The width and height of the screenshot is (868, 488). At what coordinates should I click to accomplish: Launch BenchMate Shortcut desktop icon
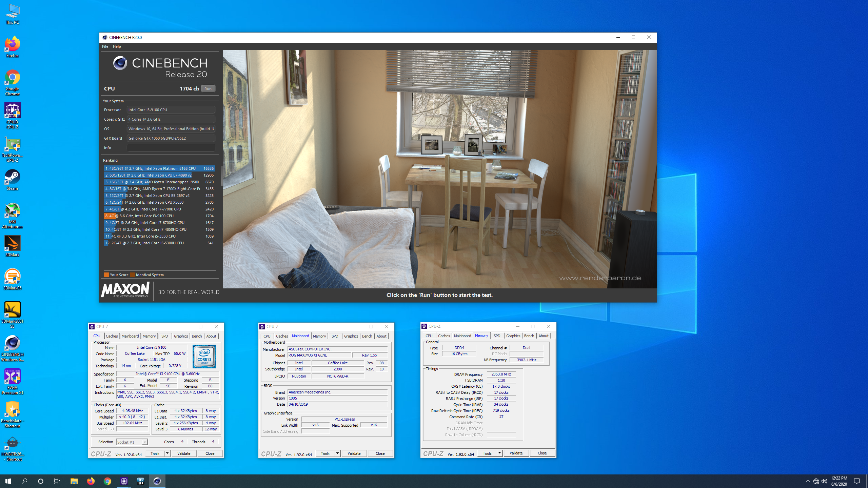point(12,415)
